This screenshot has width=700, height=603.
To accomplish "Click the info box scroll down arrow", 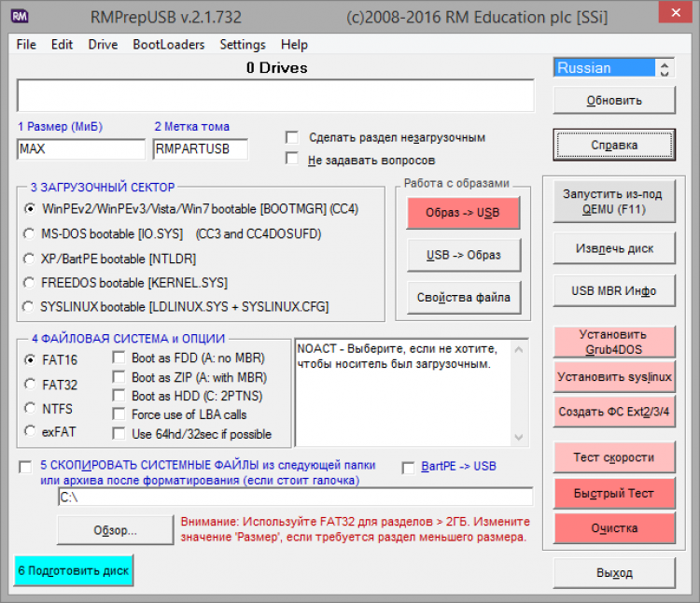I will click(519, 437).
